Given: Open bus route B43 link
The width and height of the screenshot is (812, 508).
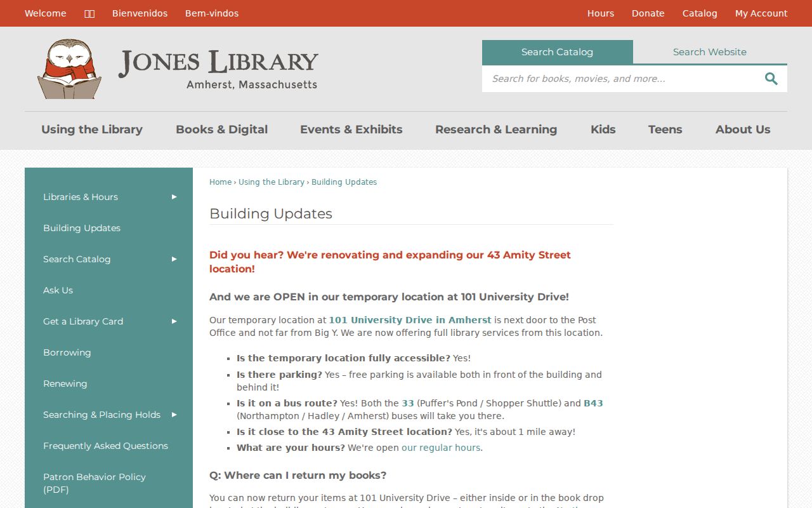Looking at the screenshot, I should 593,403.
